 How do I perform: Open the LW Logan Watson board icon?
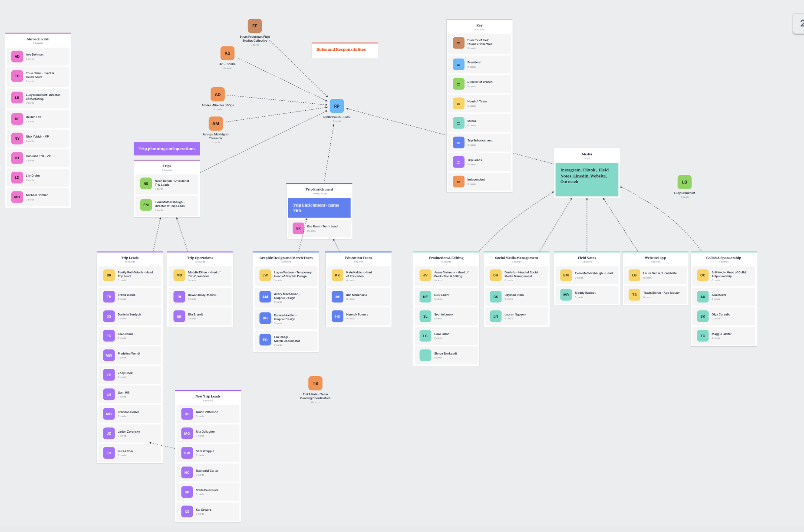[265, 275]
